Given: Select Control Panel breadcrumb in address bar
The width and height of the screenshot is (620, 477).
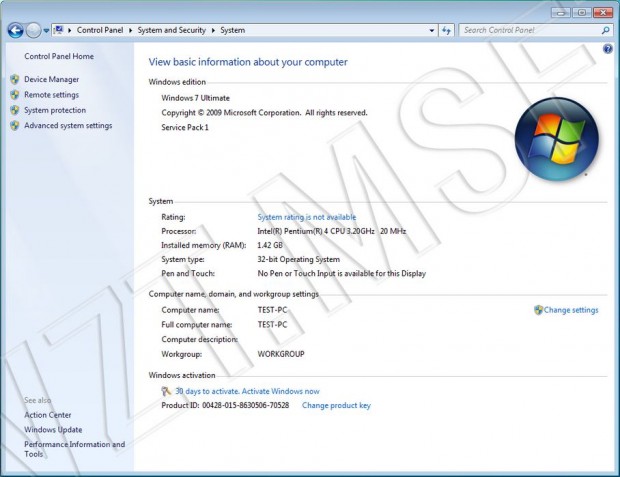Looking at the screenshot, I should (100, 30).
